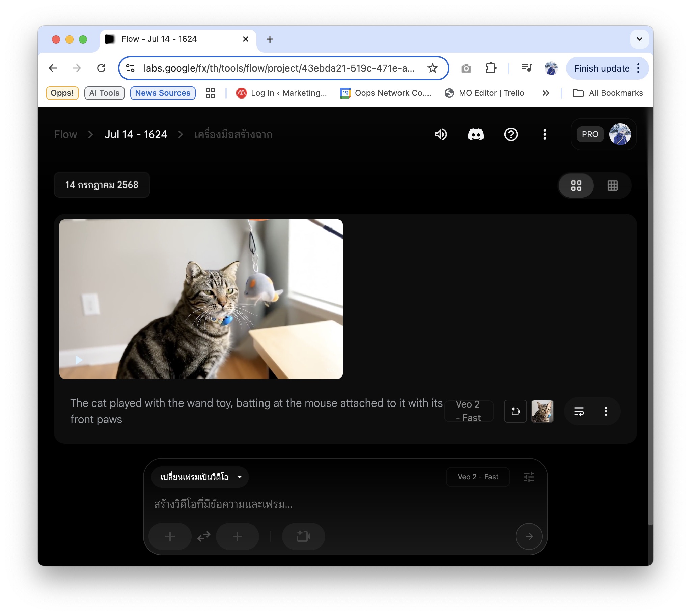Open the generation settings sliders icon

tap(528, 477)
